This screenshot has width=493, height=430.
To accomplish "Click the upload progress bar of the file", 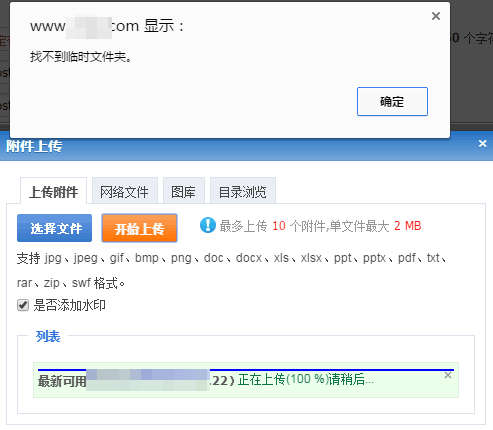I will (x=246, y=370).
